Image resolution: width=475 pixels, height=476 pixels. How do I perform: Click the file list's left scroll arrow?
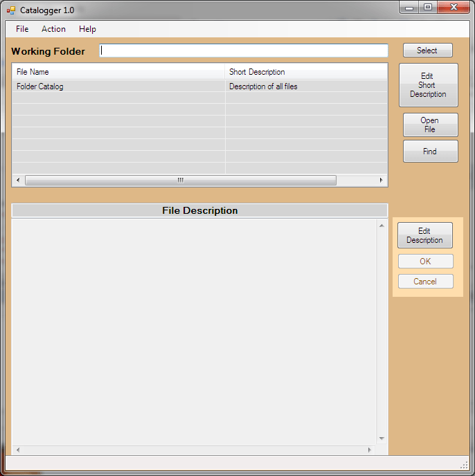(x=17, y=181)
